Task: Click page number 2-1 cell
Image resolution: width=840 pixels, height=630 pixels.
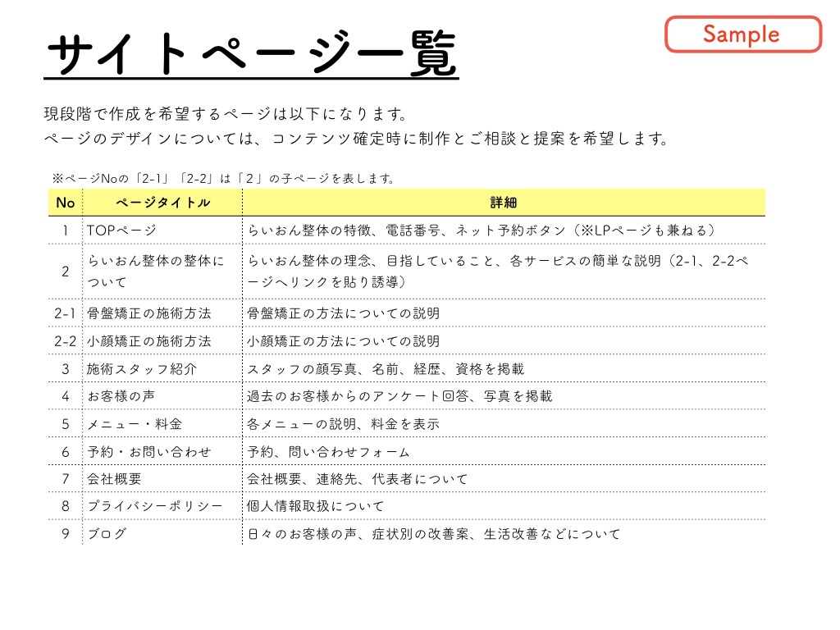Action: (66, 313)
